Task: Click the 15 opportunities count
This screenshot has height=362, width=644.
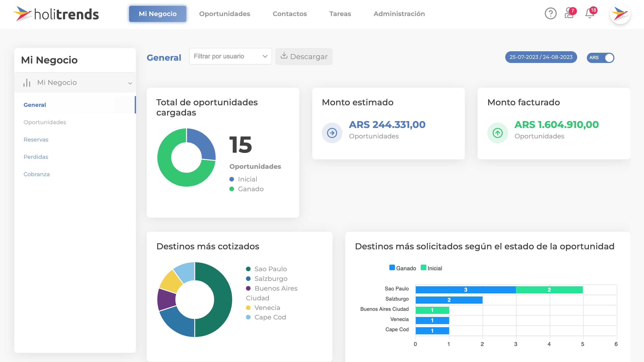Action: [240, 145]
